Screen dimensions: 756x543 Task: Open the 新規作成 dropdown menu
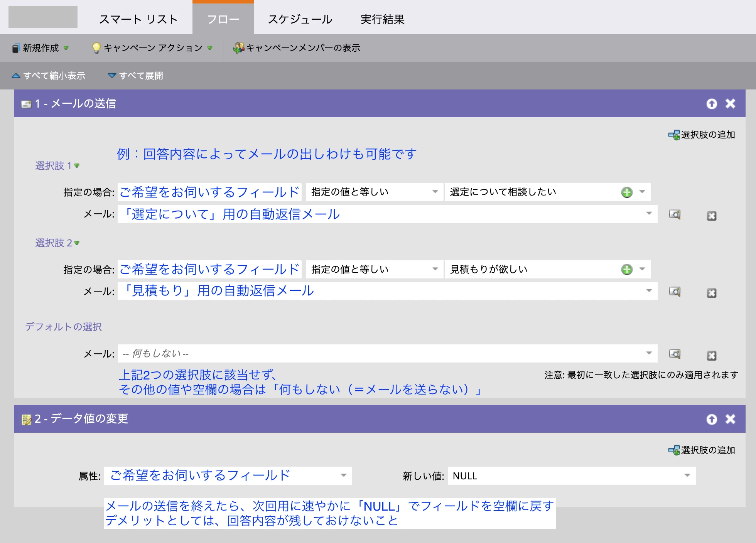click(x=40, y=48)
